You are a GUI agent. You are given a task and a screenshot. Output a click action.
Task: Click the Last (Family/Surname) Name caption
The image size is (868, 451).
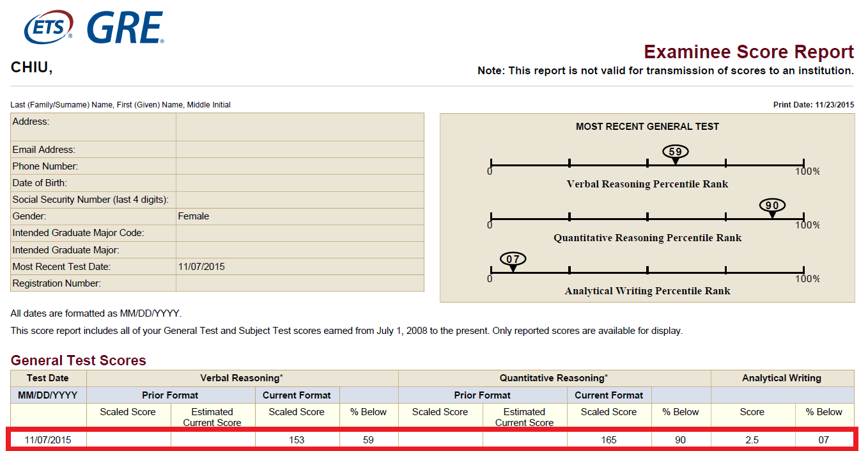[121, 105]
